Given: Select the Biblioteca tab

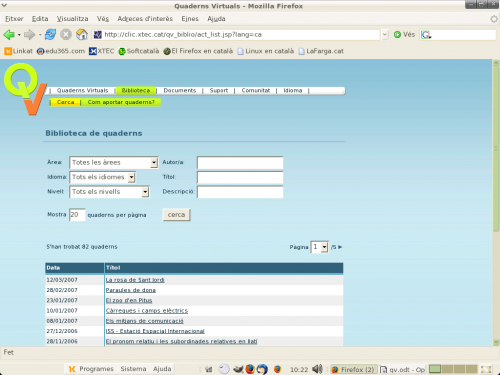Looking at the screenshot, I should [136, 90].
